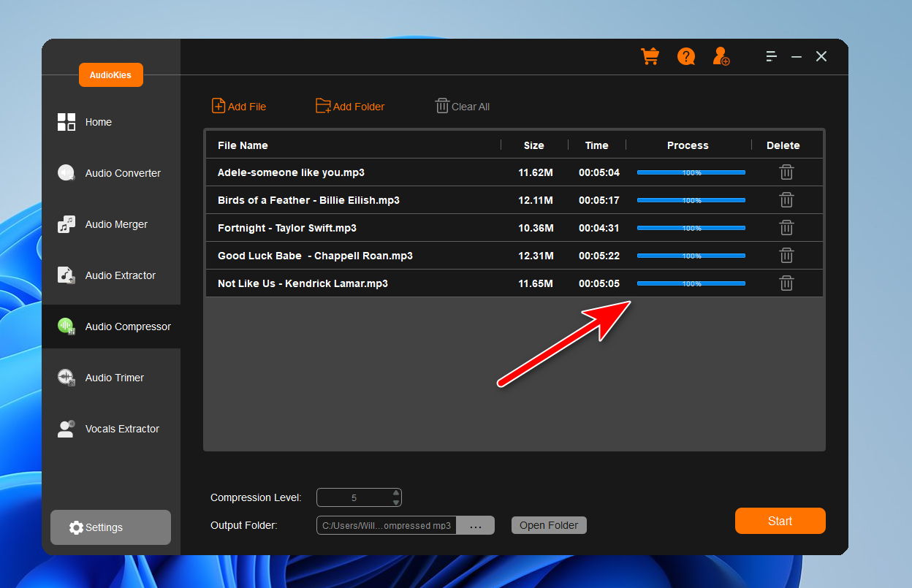Delete Birds of a Feather file row
Viewport: 912px width, 588px height.
coord(786,200)
